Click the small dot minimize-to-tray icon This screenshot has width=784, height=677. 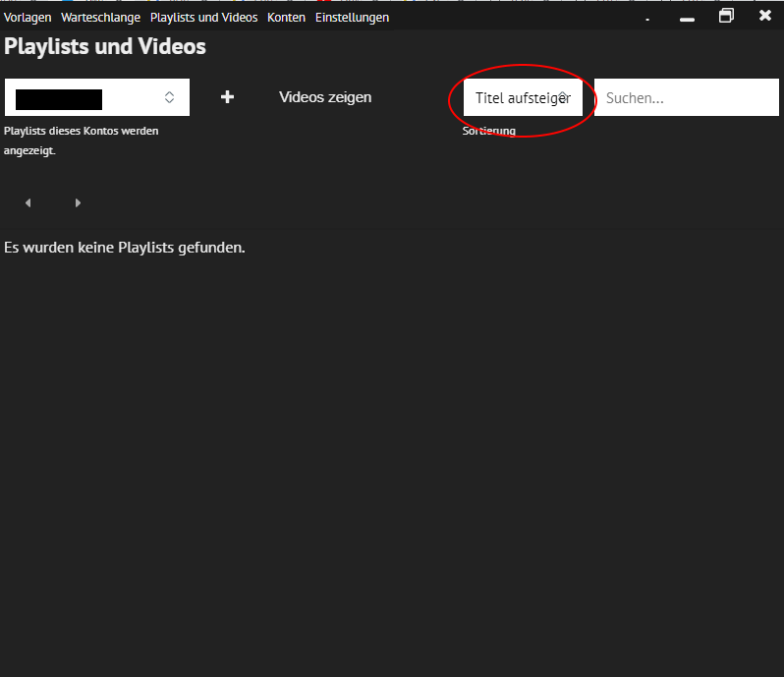click(x=647, y=19)
